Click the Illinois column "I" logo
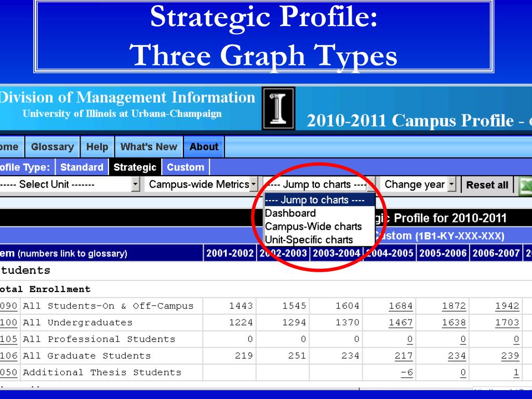 278,108
